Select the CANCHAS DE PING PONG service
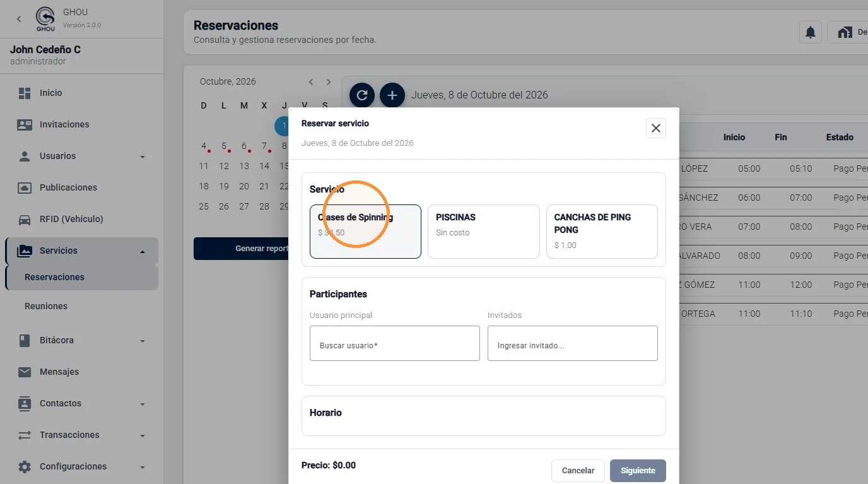 [602, 232]
